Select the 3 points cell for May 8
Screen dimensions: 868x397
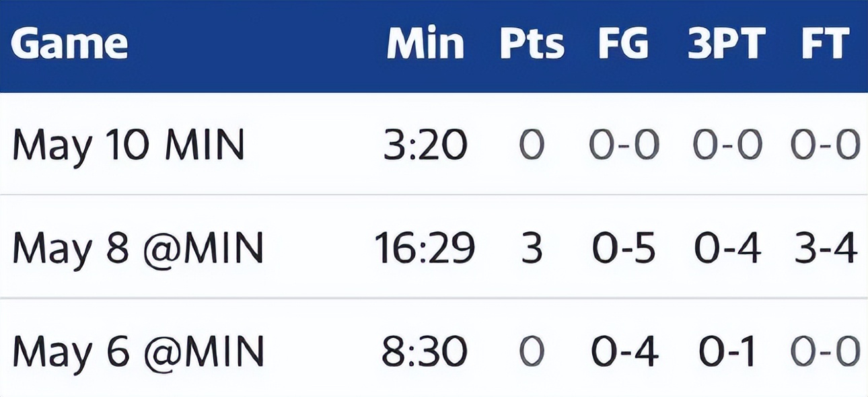(532, 248)
